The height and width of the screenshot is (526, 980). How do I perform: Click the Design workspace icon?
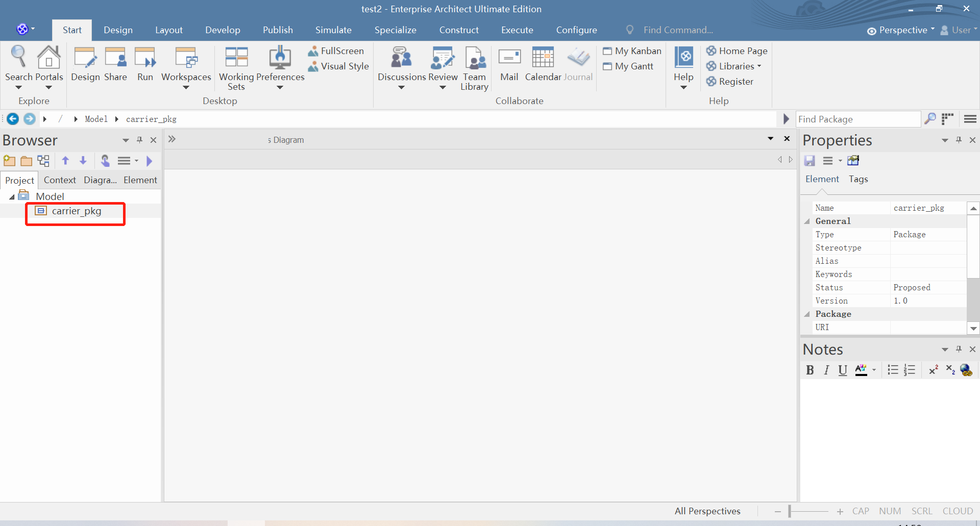point(85,57)
